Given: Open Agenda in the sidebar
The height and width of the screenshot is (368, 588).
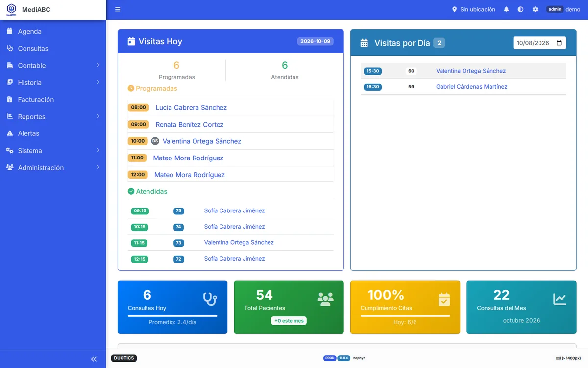Looking at the screenshot, I should coord(53,31).
